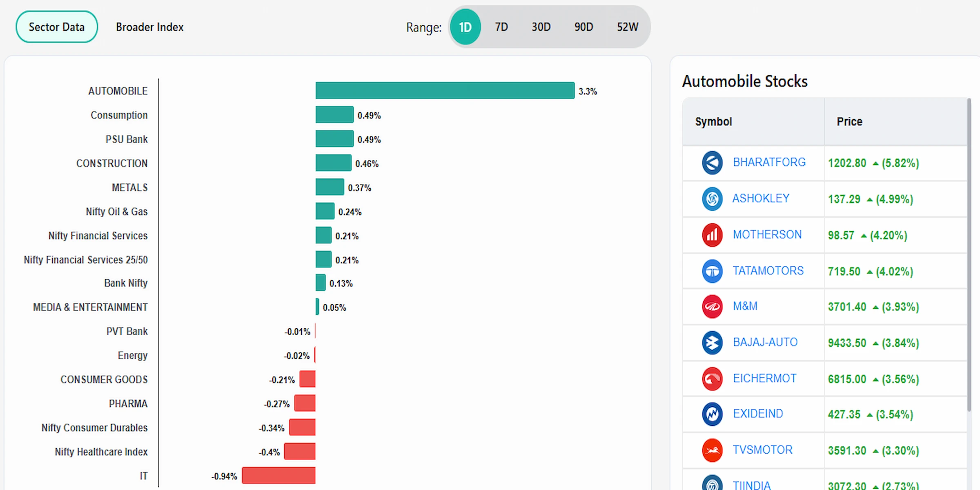Open the EXIDEIND stock link
This screenshot has width=980, height=490.
point(758,414)
